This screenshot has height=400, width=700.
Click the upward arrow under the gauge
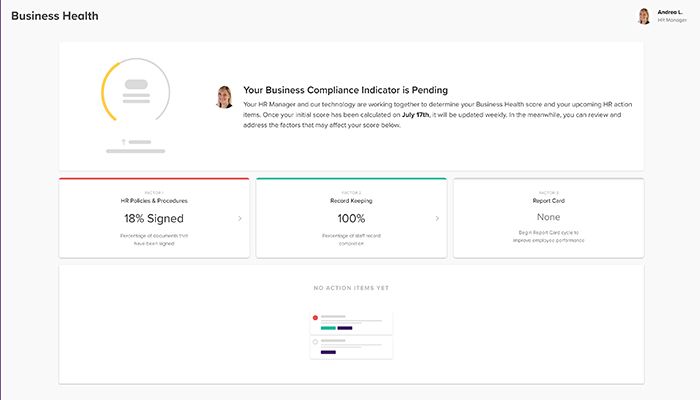click(123, 142)
